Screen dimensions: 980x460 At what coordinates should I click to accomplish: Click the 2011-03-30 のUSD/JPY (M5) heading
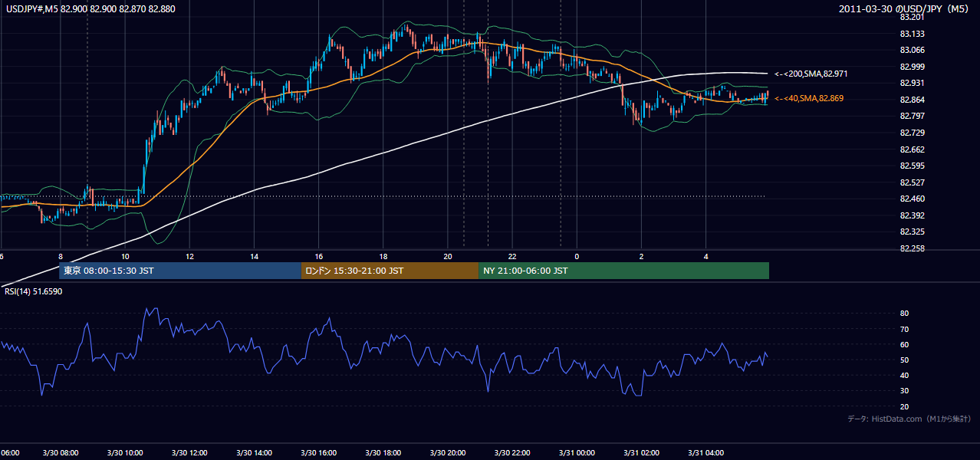903,8
